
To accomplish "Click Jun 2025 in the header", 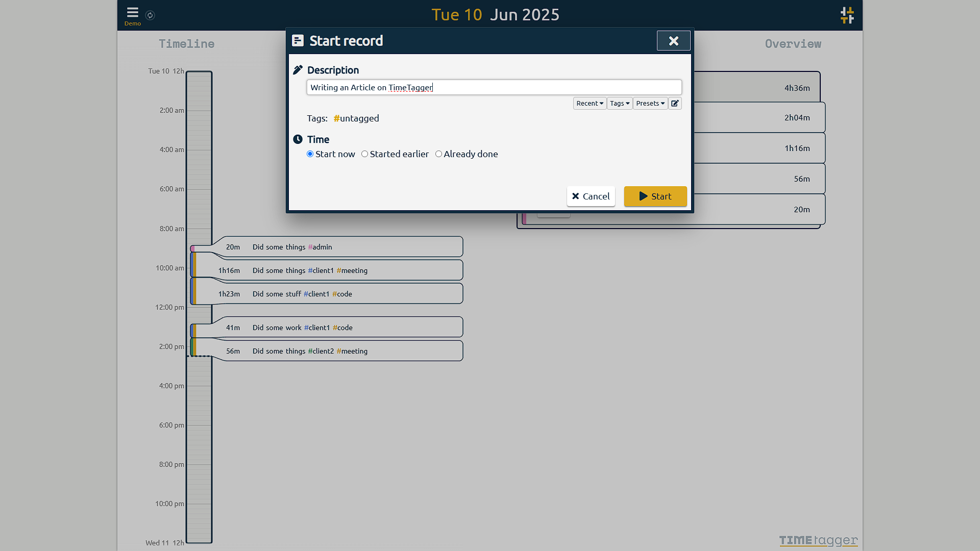I will [525, 15].
